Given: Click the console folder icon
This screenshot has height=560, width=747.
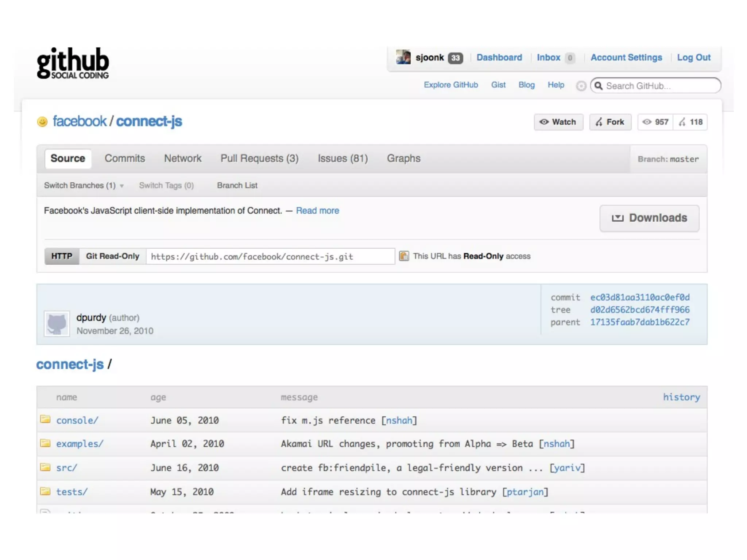Looking at the screenshot, I should [45, 419].
